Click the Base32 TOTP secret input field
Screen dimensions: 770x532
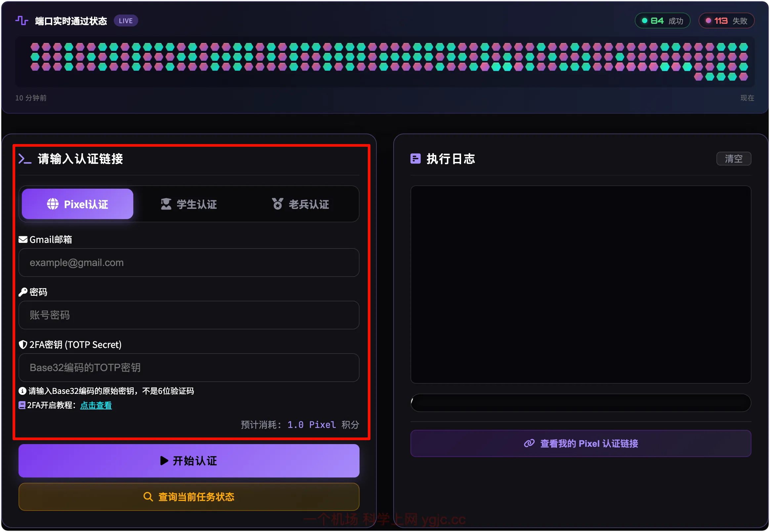click(189, 367)
